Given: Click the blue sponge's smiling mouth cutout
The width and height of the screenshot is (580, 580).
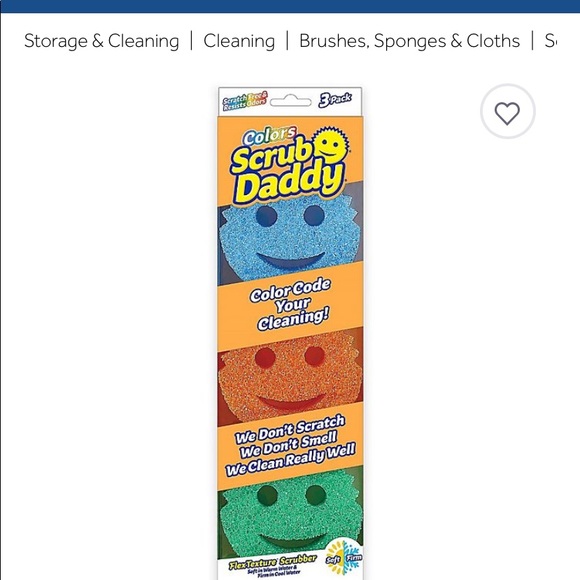Looking at the screenshot, I should (291, 260).
